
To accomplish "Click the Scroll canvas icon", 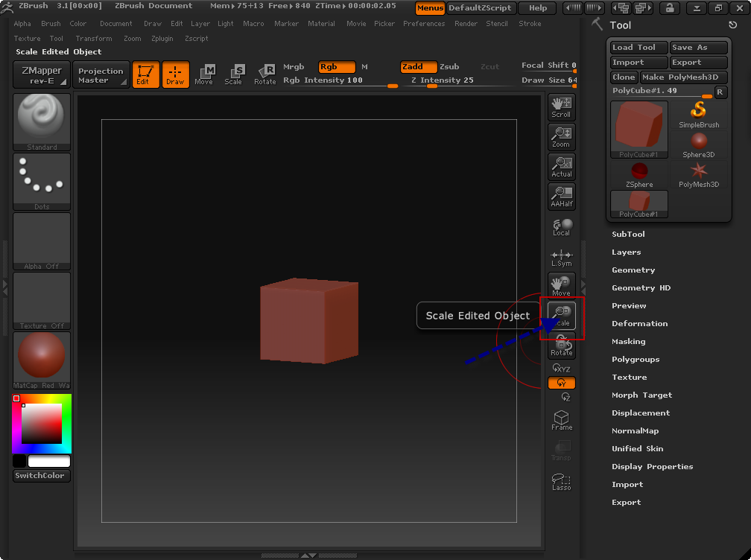I will coord(561,107).
